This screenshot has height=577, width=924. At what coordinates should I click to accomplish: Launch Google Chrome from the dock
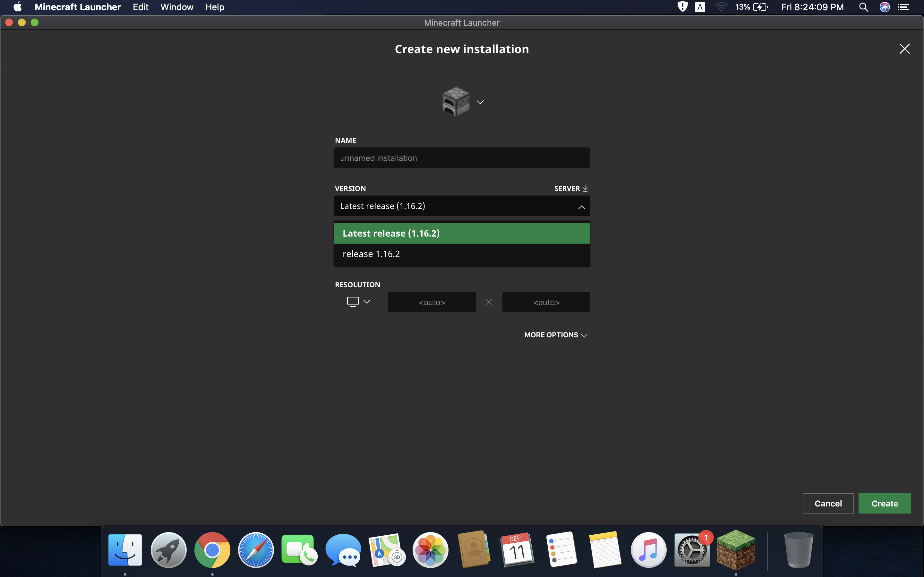pyautogui.click(x=212, y=549)
